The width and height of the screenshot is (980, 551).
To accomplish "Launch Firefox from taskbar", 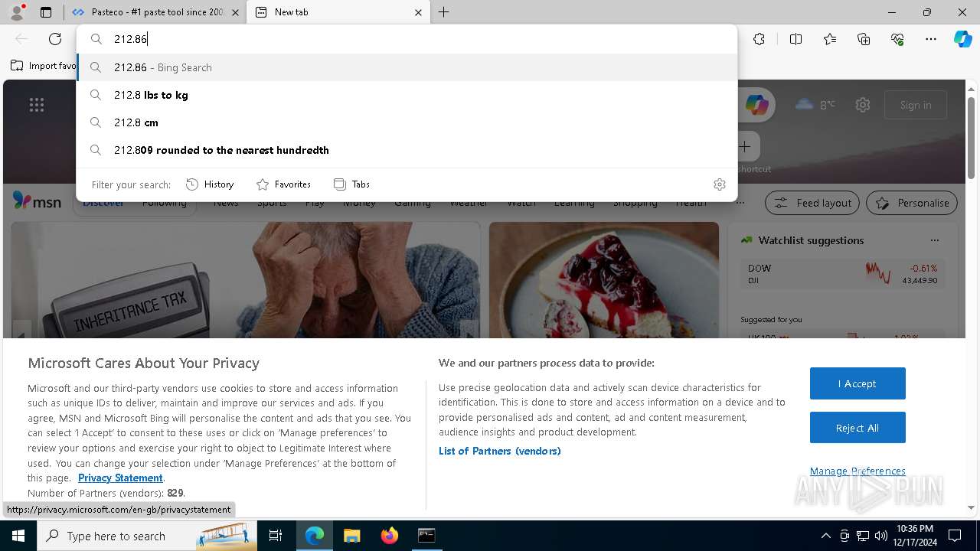I will [x=389, y=536].
